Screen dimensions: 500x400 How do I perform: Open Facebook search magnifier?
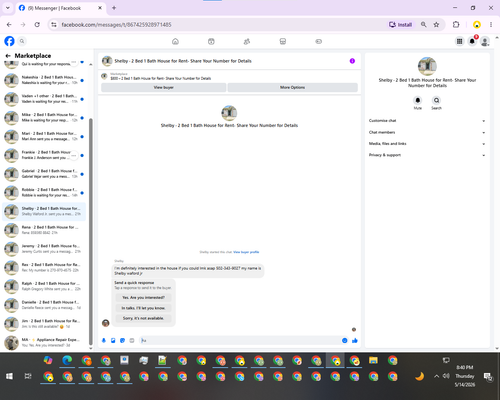coord(22,41)
